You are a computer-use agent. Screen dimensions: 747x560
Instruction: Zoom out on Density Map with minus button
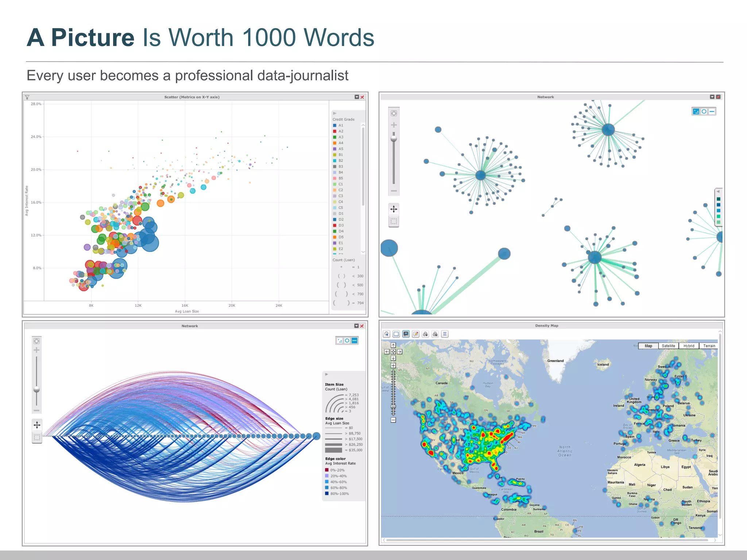(393, 420)
